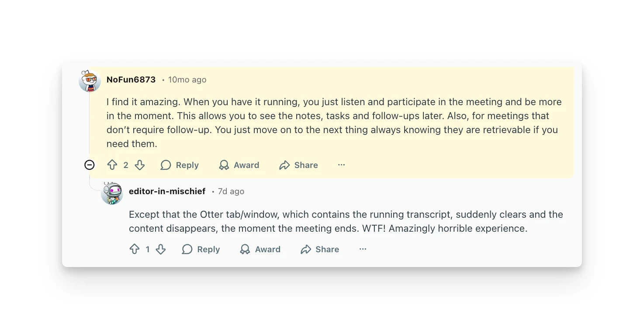Reply to NoFun6873's comment

click(x=180, y=165)
